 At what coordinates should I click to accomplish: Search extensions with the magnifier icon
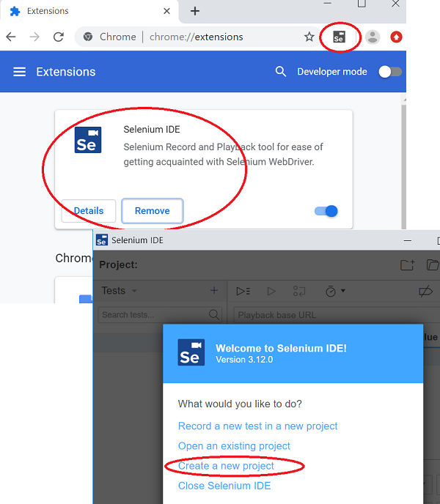(x=281, y=71)
